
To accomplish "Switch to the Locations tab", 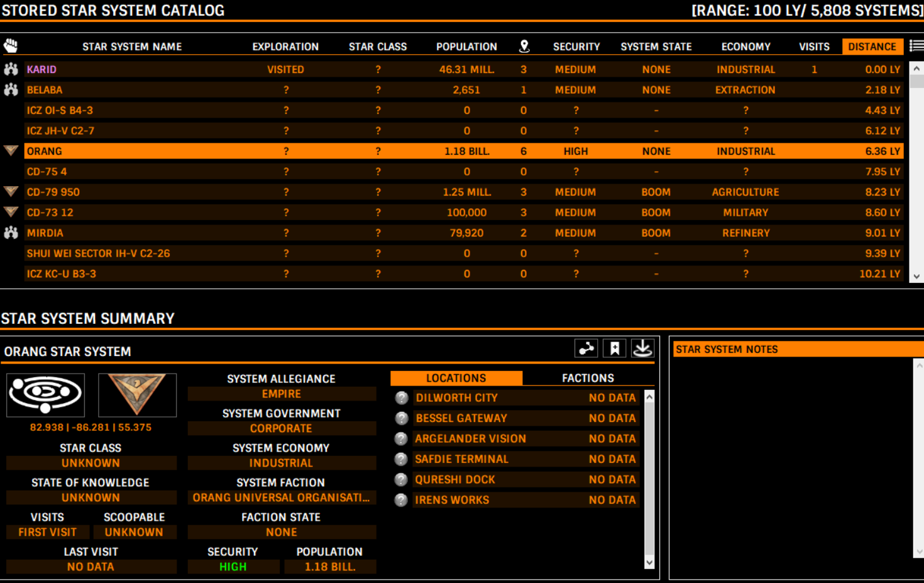I will point(456,378).
